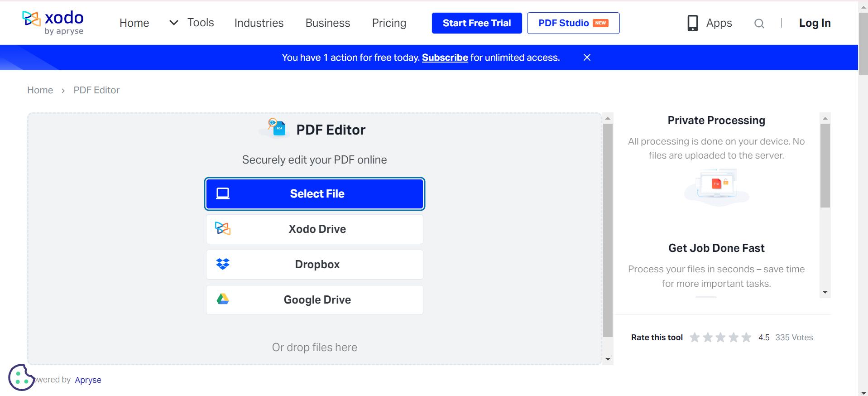Open the Apryse link

point(88,380)
